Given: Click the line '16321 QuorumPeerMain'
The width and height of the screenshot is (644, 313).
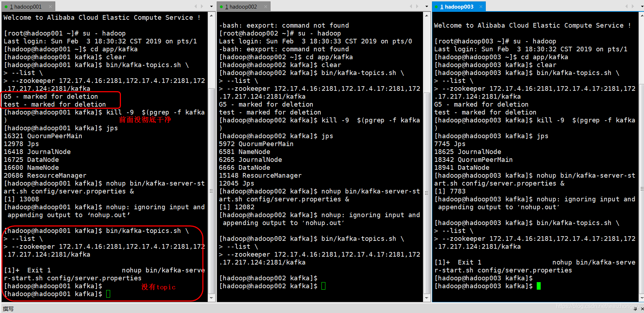Looking at the screenshot, I should point(43,136).
